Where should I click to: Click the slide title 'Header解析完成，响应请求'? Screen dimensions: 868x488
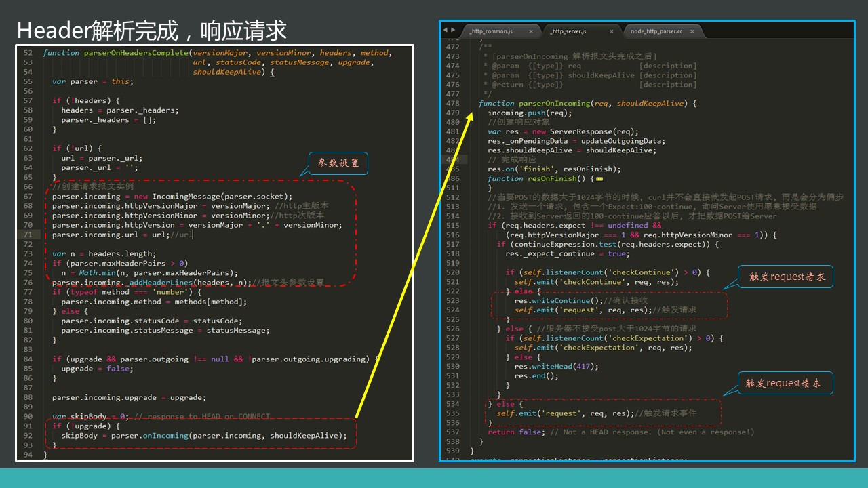tap(152, 30)
